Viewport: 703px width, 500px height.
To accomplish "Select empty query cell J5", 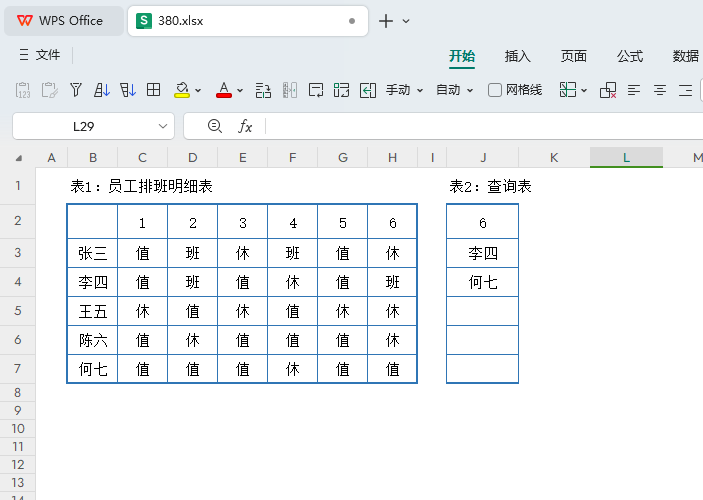I will click(x=482, y=311).
